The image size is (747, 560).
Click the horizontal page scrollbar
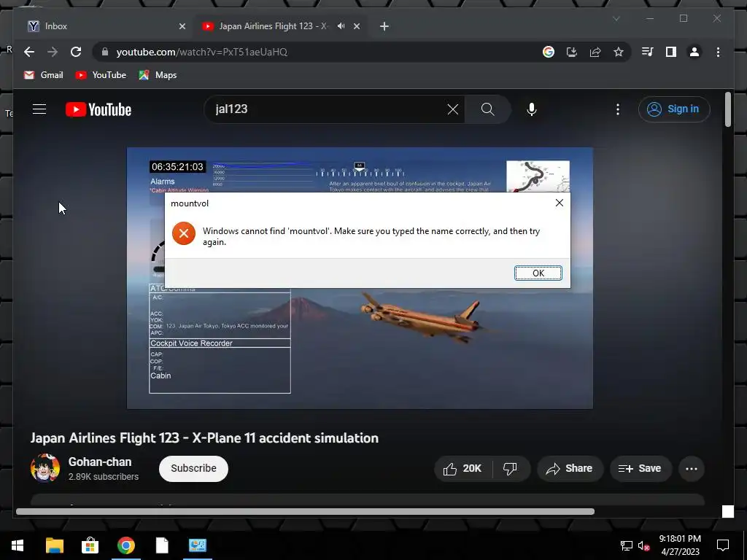[x=305, y=511]
